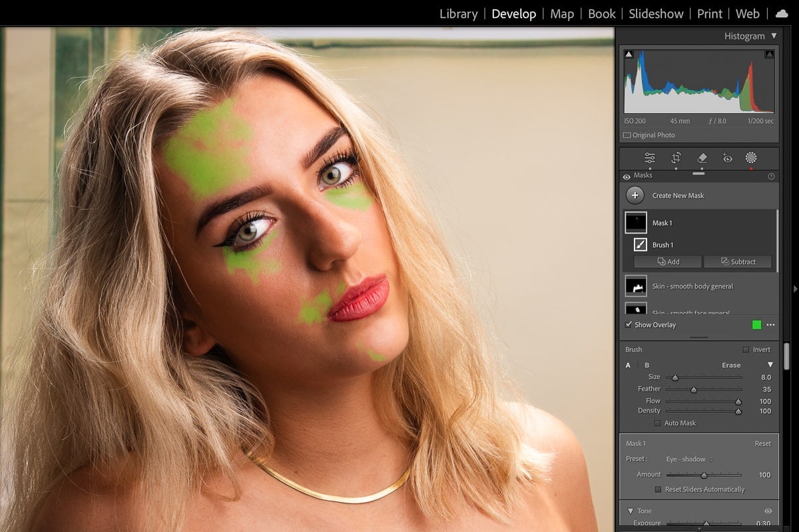Open the Eye - shadow preset dropdown
This screenshot has width=799, height=532.
tap(690, 459)
